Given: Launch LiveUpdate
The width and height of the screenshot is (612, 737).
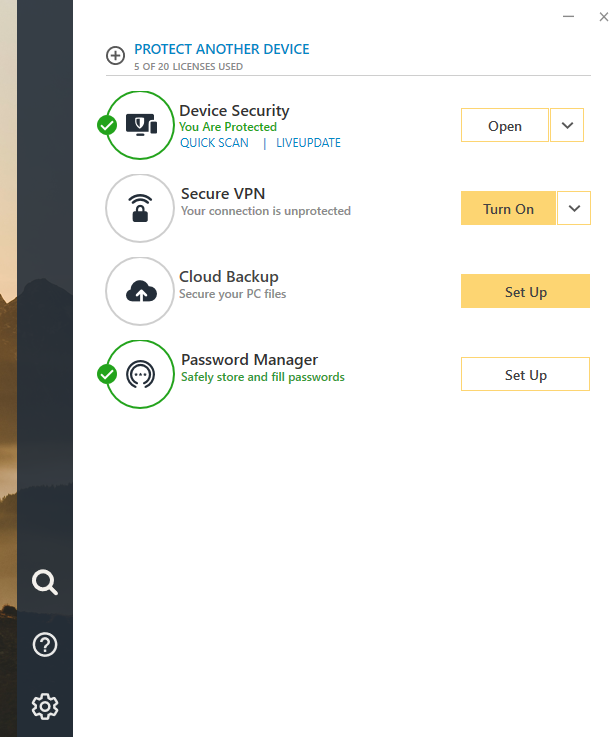Looking at the screenshot, I should [x=308, y=143].
